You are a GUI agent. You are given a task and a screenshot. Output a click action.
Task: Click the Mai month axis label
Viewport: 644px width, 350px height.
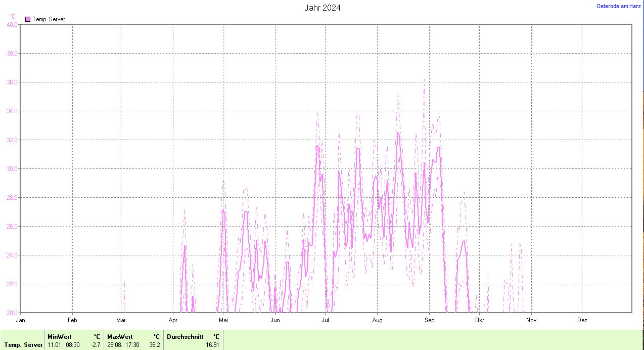(x=223, y=320)
